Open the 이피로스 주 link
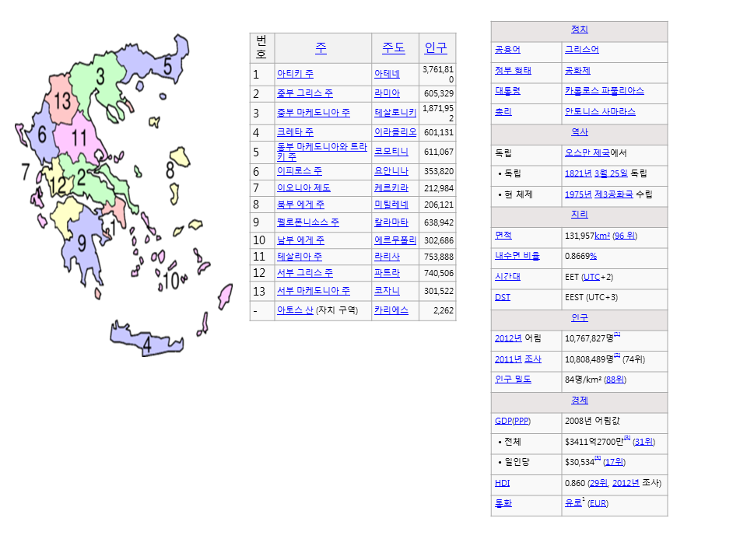747x560 pixels. (299, 171)
